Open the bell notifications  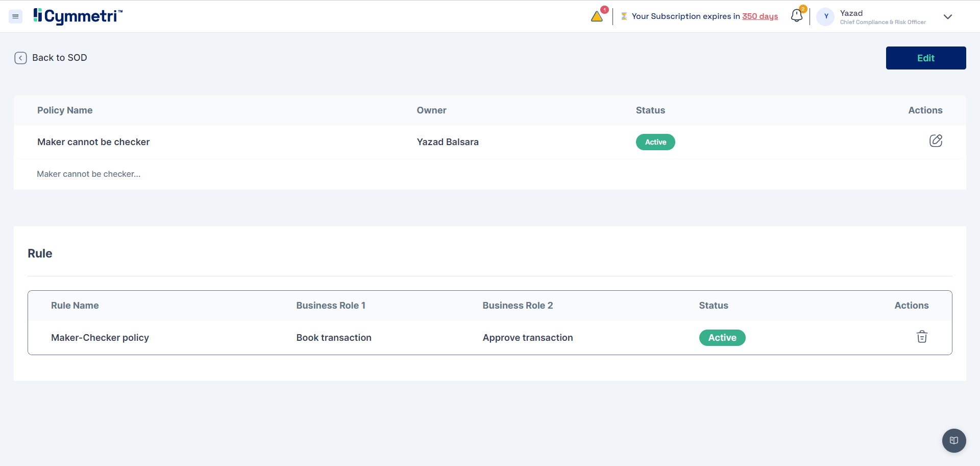click(x=796, y=16)
